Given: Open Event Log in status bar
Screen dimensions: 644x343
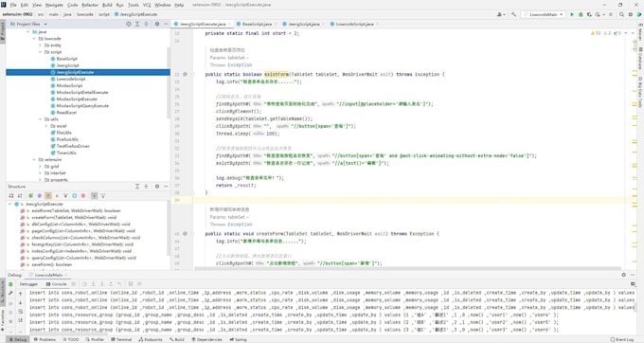Looking at the screenshot, I should click(x=621, y=340).
